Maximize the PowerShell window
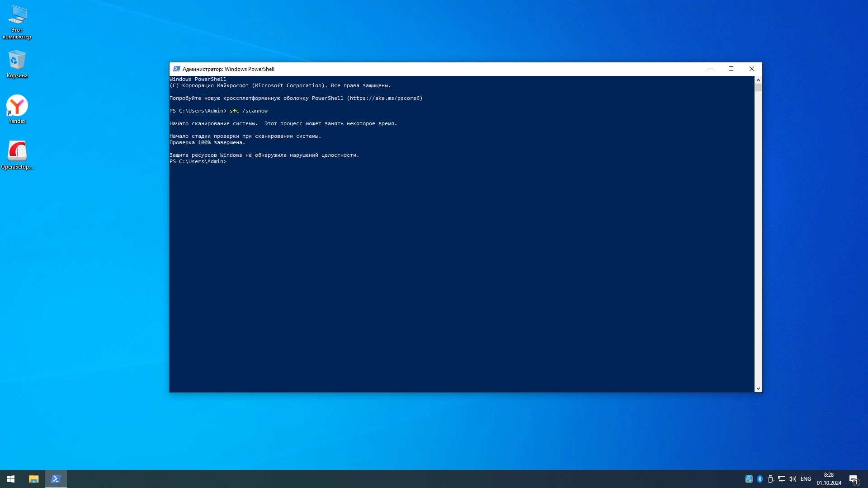The width and height of the screenshot is (868, 488). pos(731,69)
